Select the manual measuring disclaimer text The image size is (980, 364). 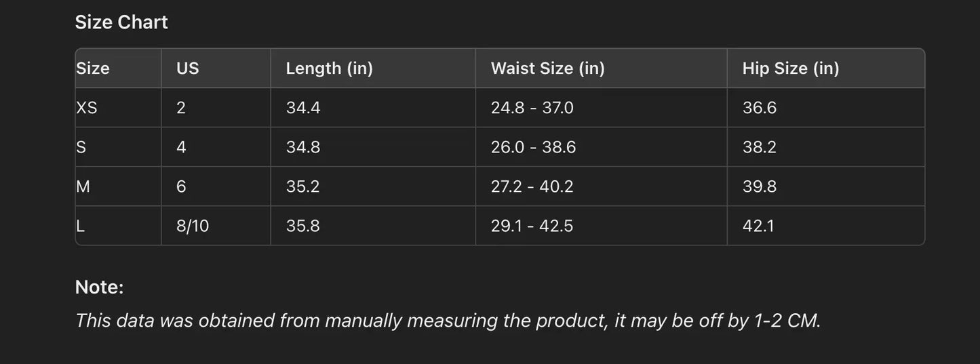[448, 321]
